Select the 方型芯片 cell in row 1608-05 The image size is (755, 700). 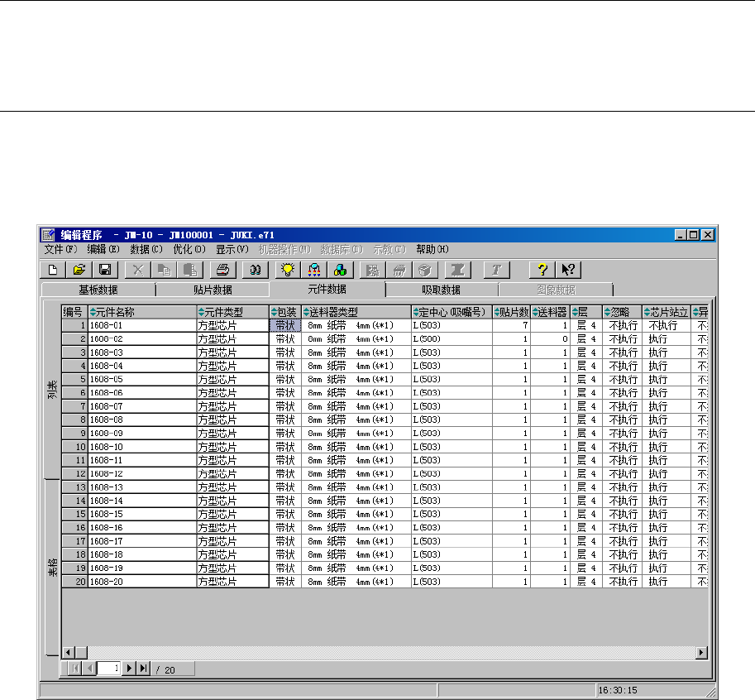(x=232, y=380)
